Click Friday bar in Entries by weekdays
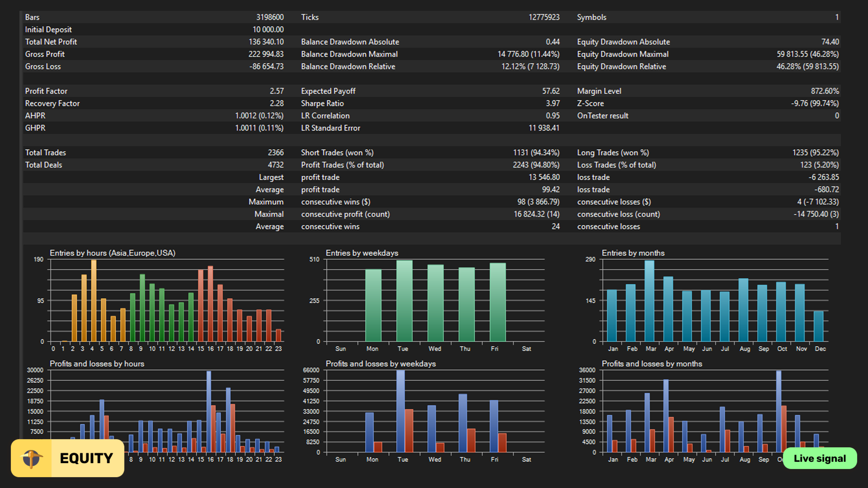 click(x=498, y=302)
